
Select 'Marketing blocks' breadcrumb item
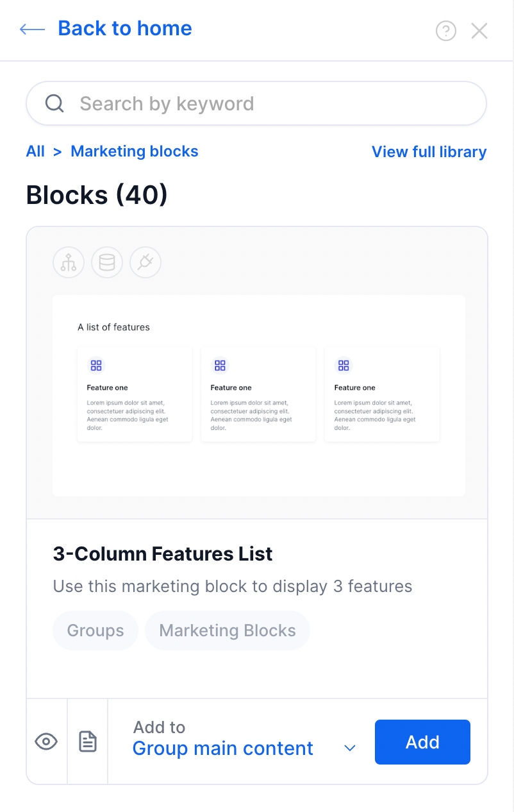(134, 151)
